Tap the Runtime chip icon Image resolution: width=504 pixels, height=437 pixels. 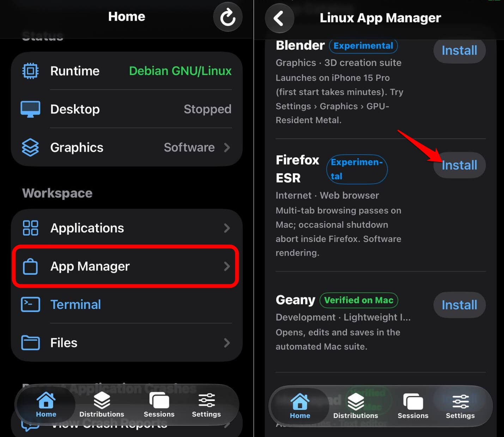[31, 71]
